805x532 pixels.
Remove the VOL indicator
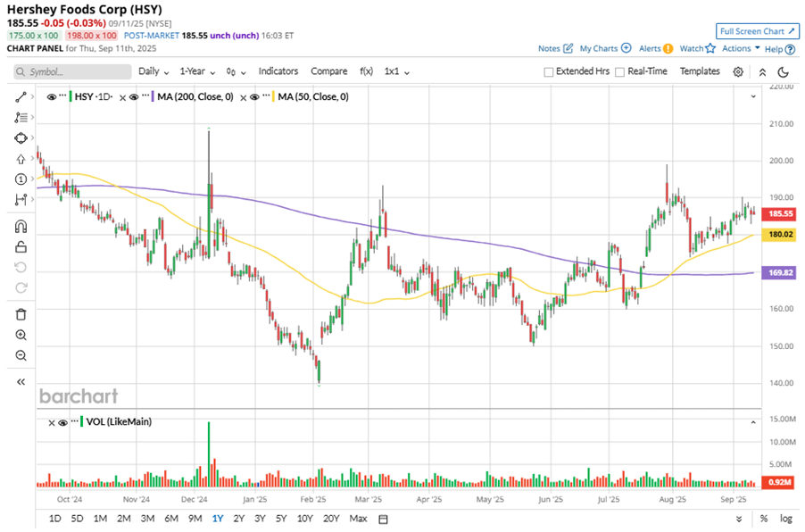52,423
